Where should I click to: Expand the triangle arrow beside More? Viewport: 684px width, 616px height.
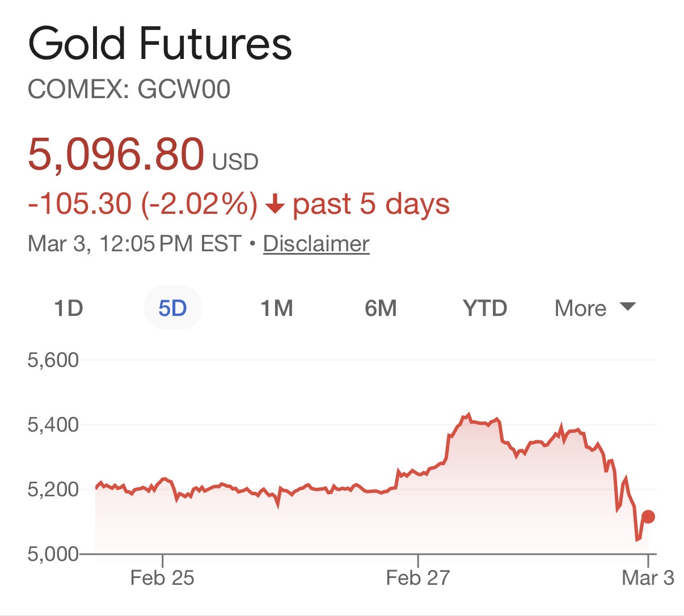(x=627, y=307)
